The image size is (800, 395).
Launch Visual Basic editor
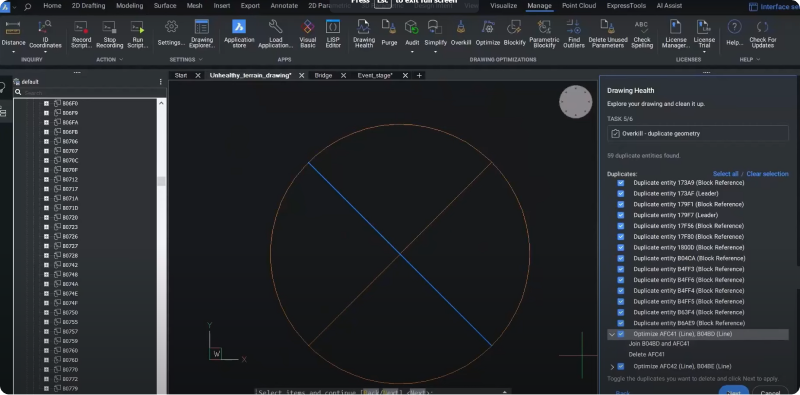[308, 27]
